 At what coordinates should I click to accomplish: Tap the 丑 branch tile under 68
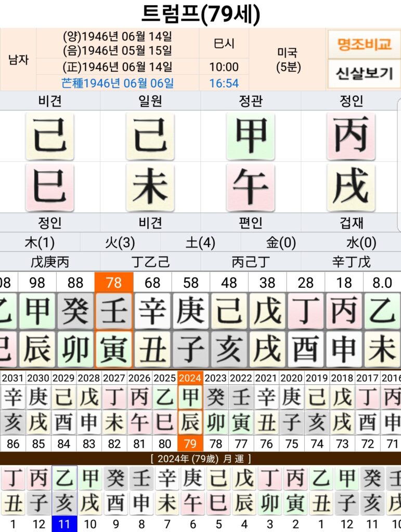[152, 350]
